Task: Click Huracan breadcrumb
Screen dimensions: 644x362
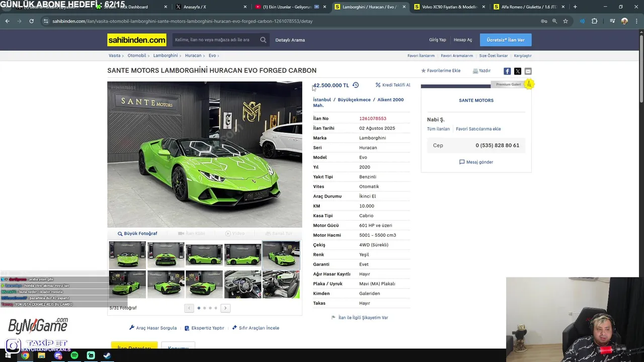Action: pyautogui.click(x=193, y=56)
